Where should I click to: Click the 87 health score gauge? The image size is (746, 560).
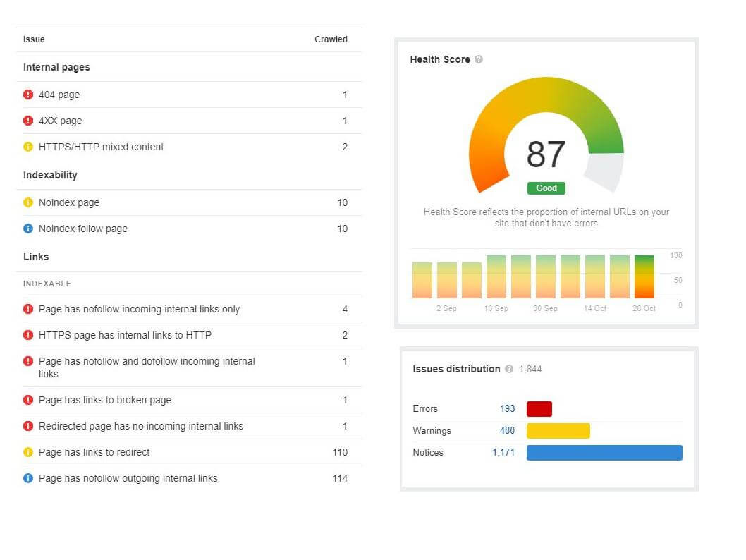point(546,154)
